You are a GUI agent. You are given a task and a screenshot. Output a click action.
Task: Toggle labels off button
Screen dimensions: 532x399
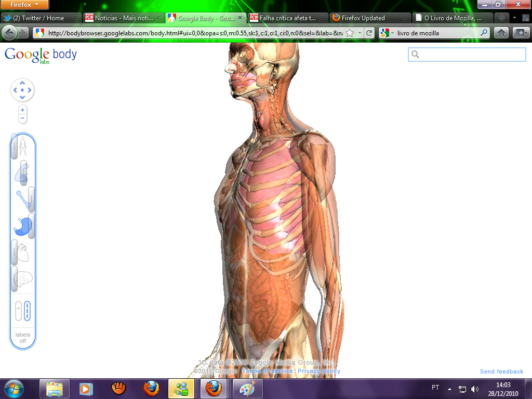tap(23, 338)
